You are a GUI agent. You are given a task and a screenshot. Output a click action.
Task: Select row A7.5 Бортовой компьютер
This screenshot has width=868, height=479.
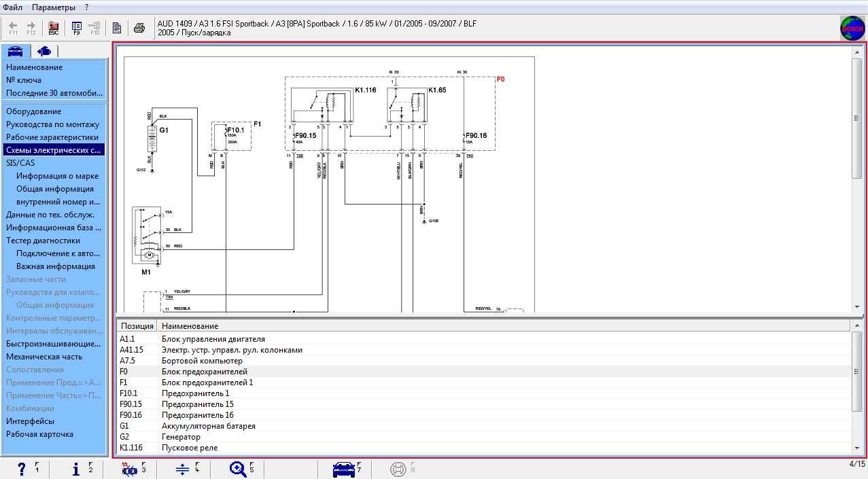[484, 361]
